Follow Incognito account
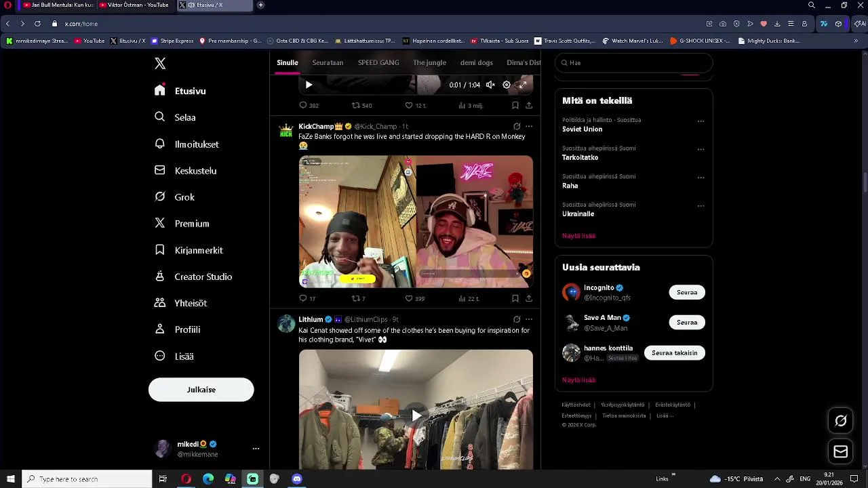The width and height of the screenshot is (868, 488). [x=687, y=292]
